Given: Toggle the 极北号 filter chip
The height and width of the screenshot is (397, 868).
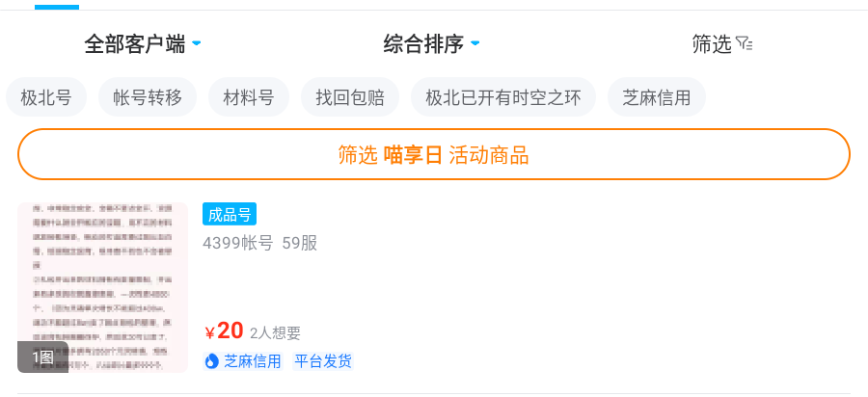Looking at the screenshot, I should pos(46,97).
